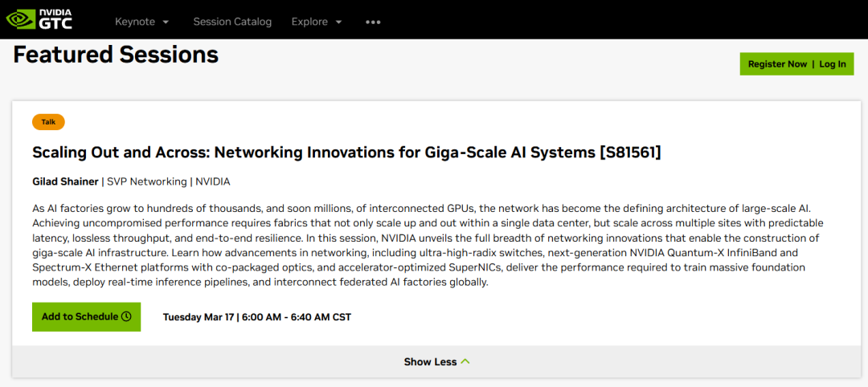Click Register Now
This screenshot has height=387, width=868.
(777, 64)
